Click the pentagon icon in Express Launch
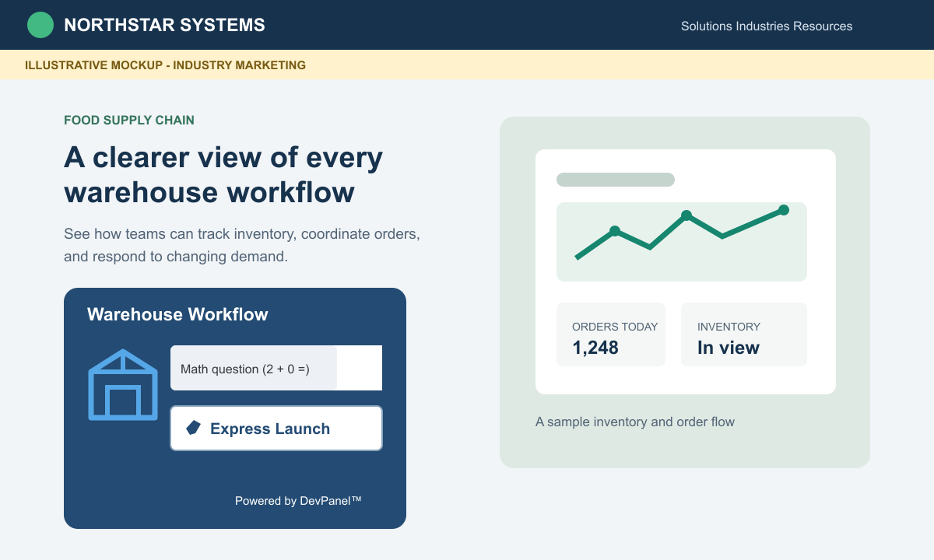Viewport: 934px width, 560px height. pyautogui.click(x=193, y=428)
